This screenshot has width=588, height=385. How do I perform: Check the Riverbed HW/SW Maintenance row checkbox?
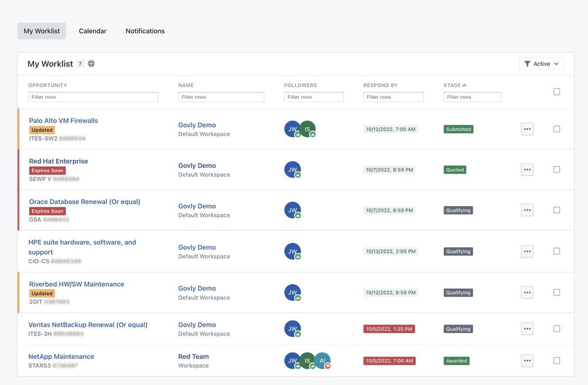click(x=556, y=292)
